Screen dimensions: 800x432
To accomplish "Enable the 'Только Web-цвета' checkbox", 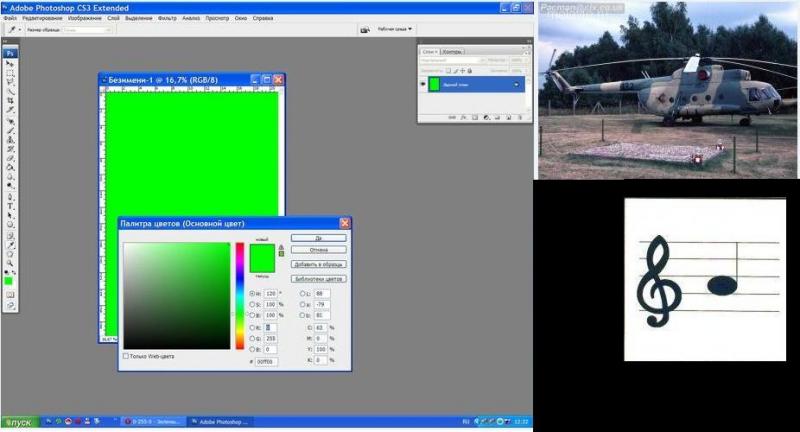I will [x=126, y=356].
